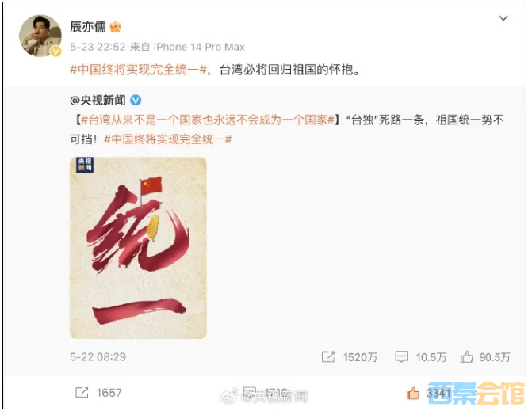This screenshot has height=411, width=532.
Task: Click the quoted post comment icon 10.5万
Action: coord(401,357)
